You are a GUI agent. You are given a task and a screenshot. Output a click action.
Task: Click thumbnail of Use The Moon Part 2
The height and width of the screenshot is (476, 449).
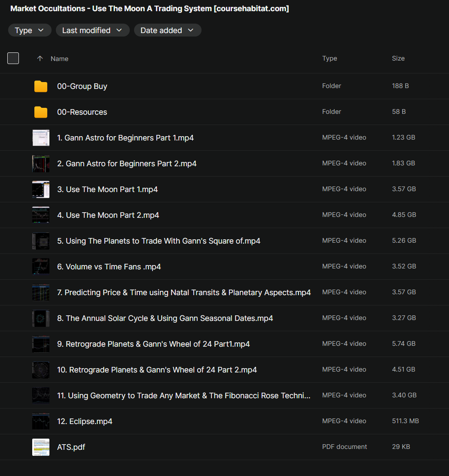pyautogui.click(x=41, y=215)
